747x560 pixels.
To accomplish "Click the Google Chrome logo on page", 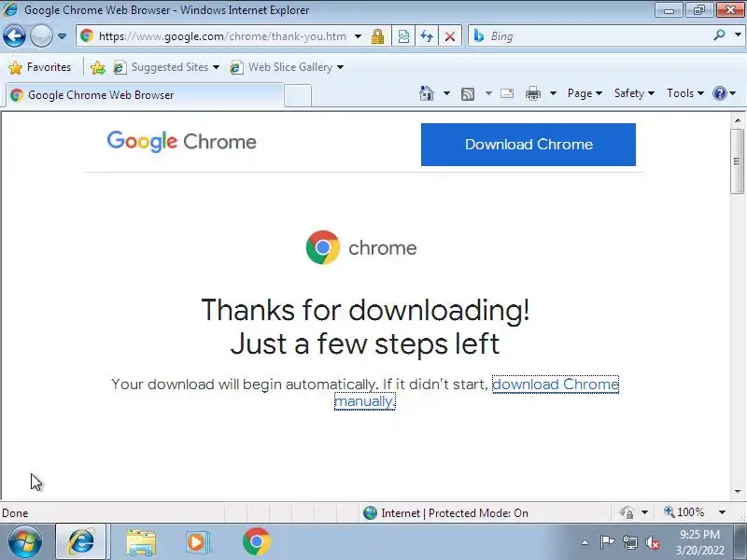I will click(x=181, y=142).
